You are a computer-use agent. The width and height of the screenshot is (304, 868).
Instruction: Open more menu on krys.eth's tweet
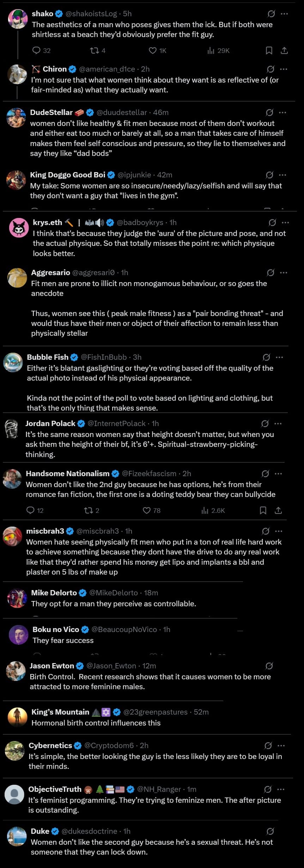(285, 223)
